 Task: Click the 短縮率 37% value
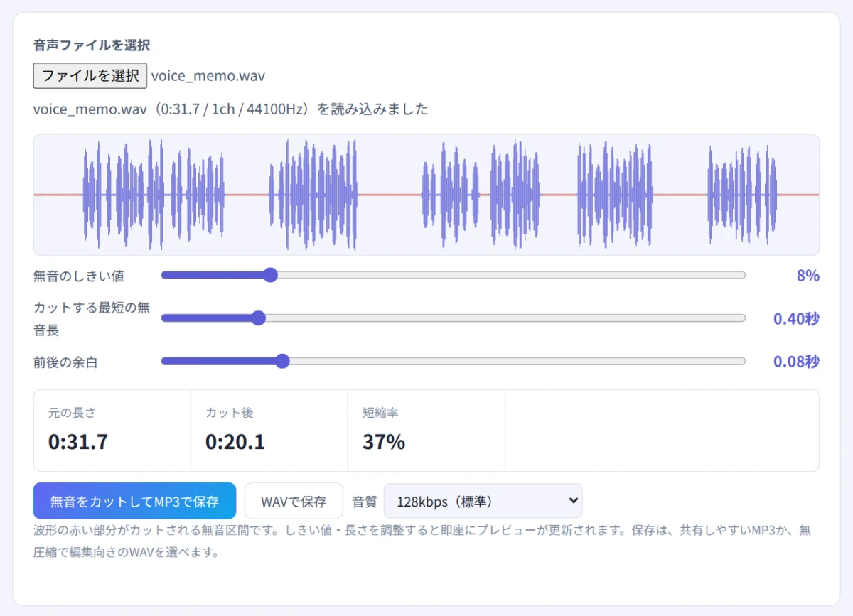384,442
